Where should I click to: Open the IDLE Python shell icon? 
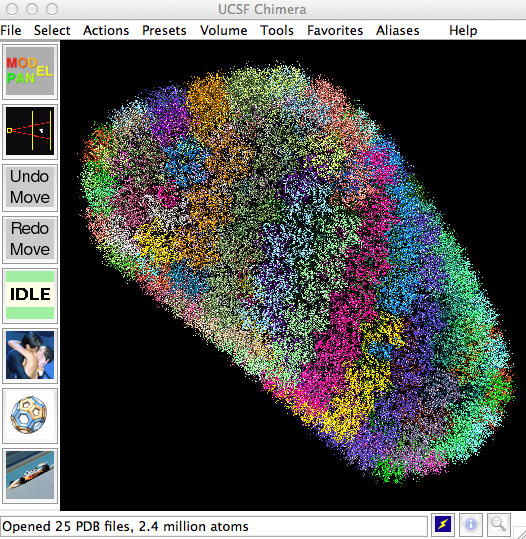[30, 295]
